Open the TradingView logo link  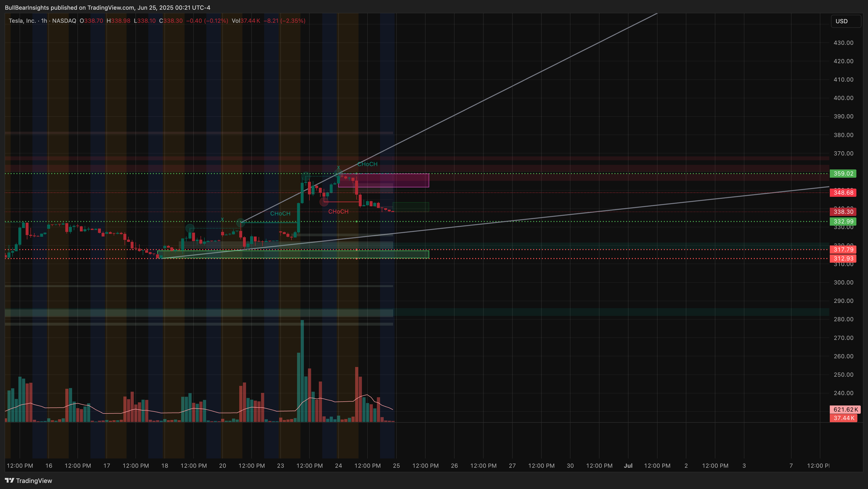tap(29, 481)
